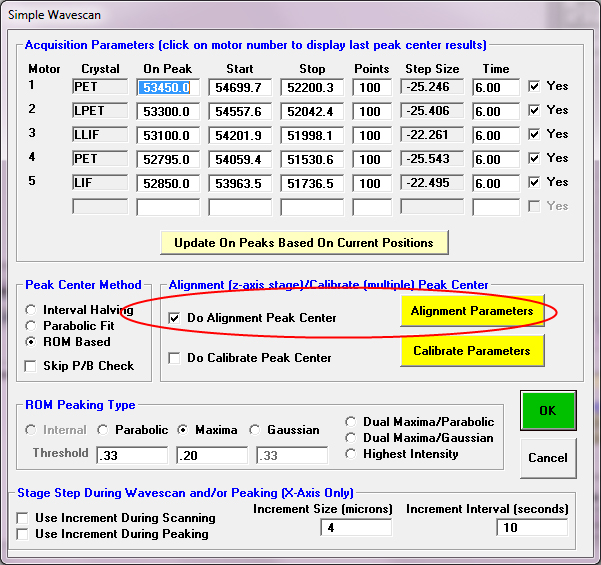601x565 pixels.
Task: Uncheck the Yes box for motor 1
Action: pyautogui.click(x=535, y=86)
